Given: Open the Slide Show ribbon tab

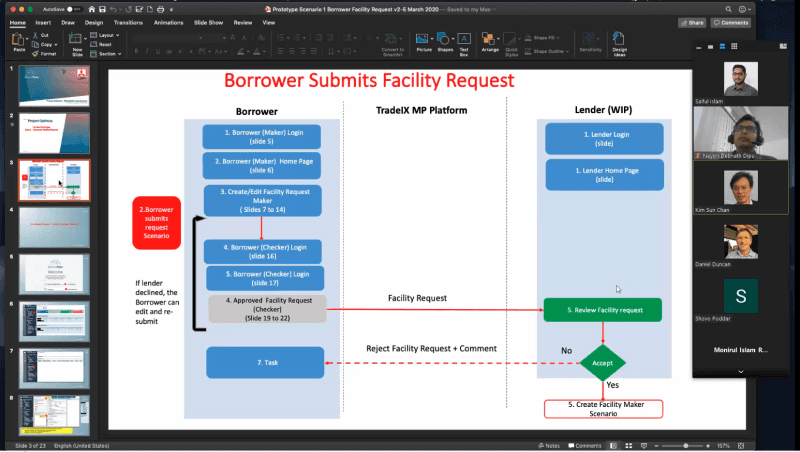Looking at the screenshot, I should tap(208, 21).
